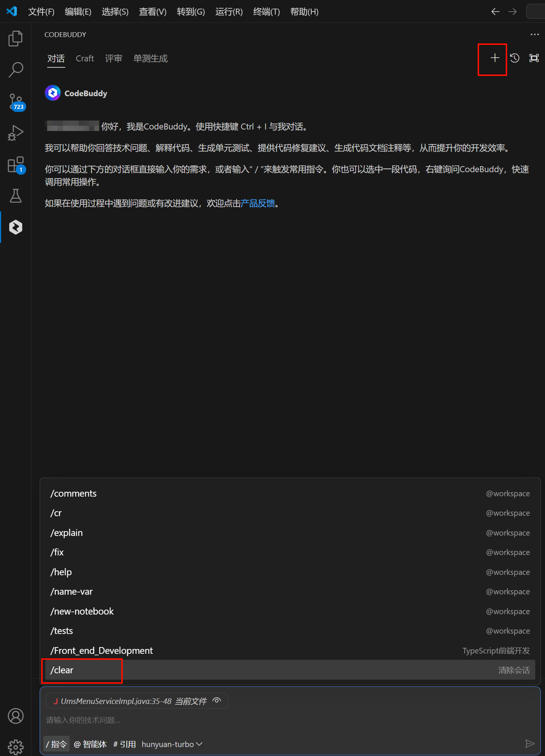Click the @ 智能体 button
The width and height of the screenshot is (545, 756).
pyautogui.click(x=90, y=744)
